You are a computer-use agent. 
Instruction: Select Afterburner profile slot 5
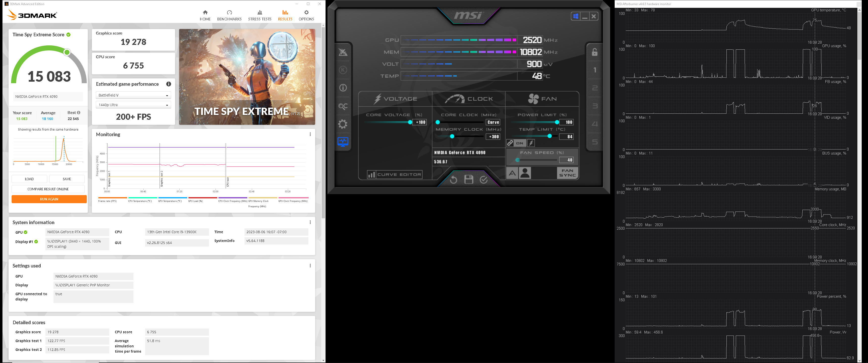click(x=595, y=142)
